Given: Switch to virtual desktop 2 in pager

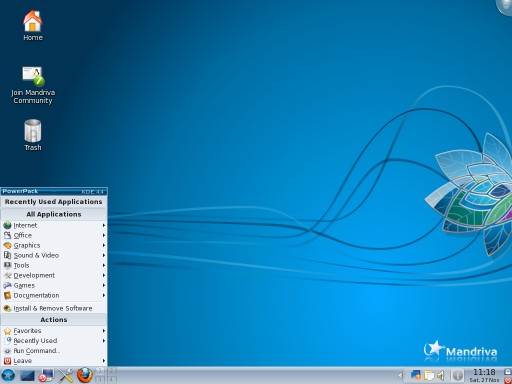Looking at the screenshot, I should [112, 371].
